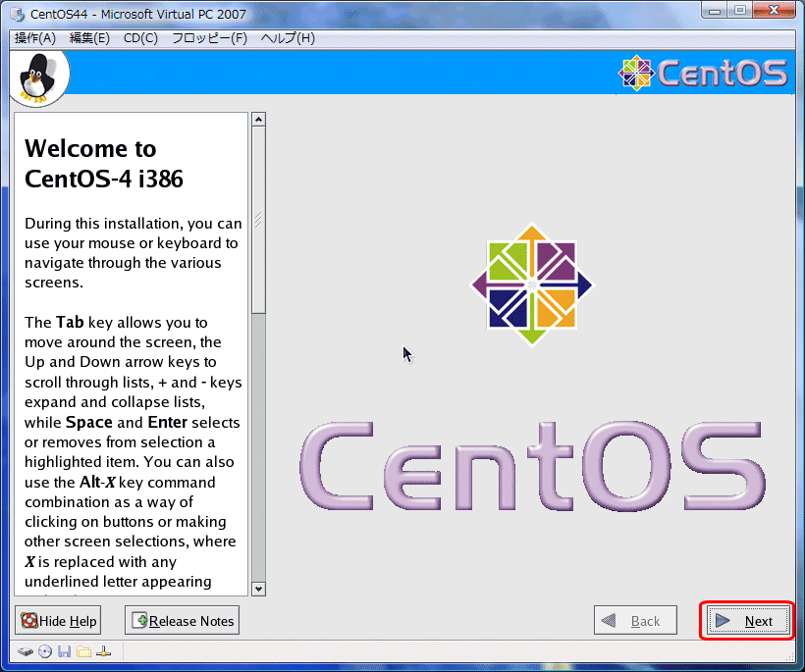Click the Next button
The width and height of the screenshot is (805, 672).
[x=748, y=621]
